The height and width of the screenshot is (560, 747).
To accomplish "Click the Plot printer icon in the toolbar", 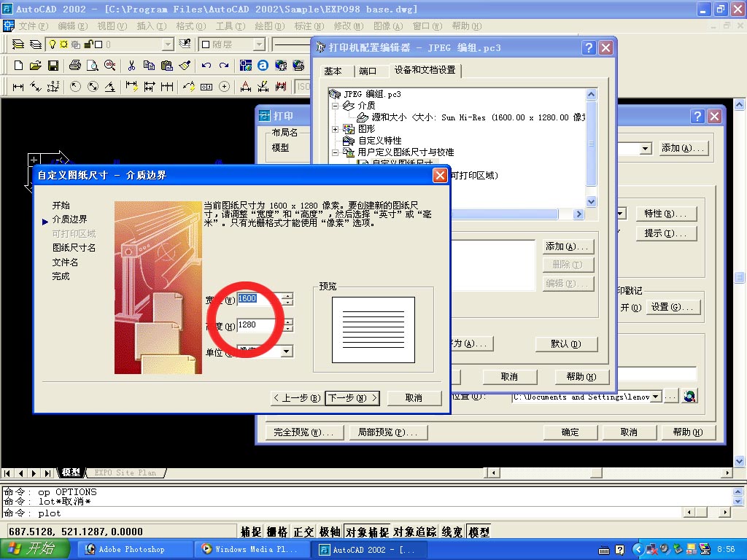I will tap(75, 65).
